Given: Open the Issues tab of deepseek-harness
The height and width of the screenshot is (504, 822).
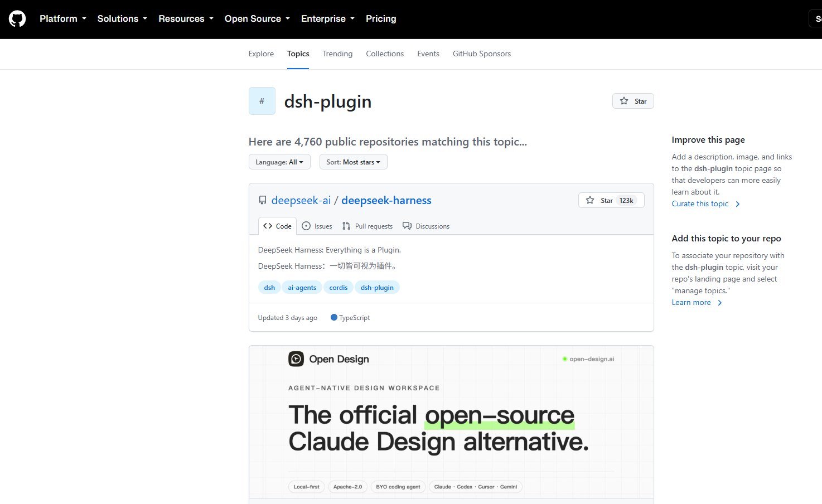Looking at the screenshot, I should pyautogui.click(x=317, y=226).
